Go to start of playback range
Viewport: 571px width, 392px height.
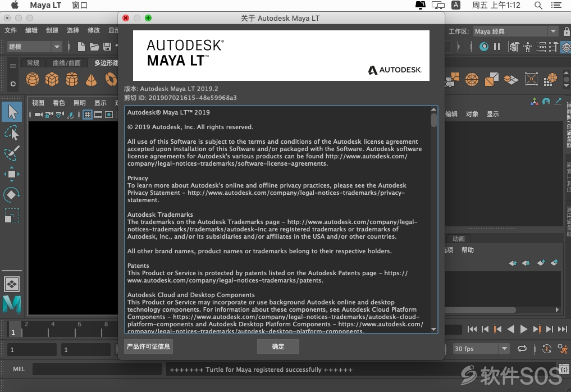point(472,329)
